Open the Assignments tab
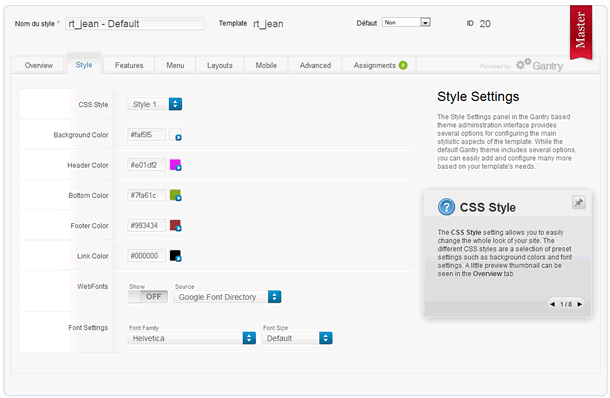610x398 pixels. (x=379, y=65)
